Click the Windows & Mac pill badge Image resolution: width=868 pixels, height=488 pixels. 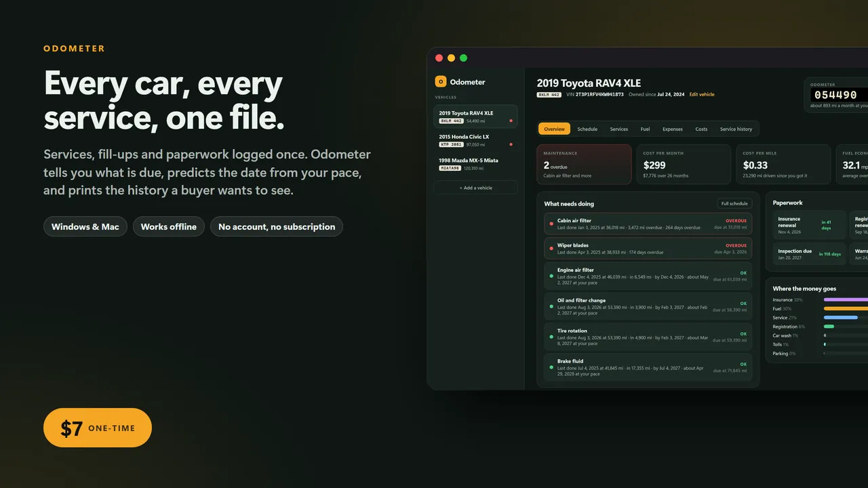point(85,226)
